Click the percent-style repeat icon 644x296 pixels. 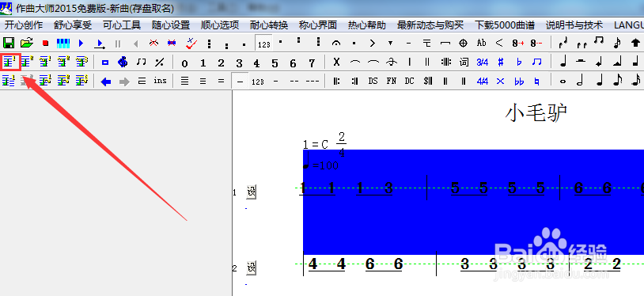(159, 63)
